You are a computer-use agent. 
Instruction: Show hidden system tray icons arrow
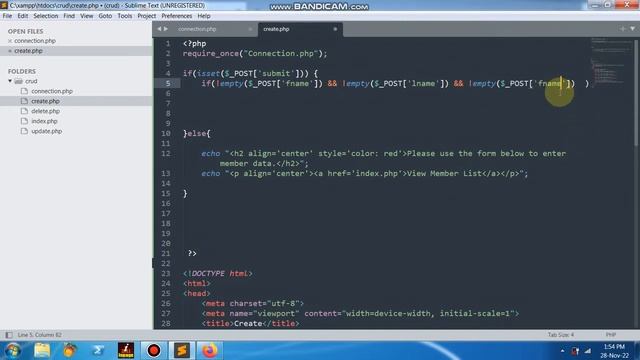pos(562,351)
